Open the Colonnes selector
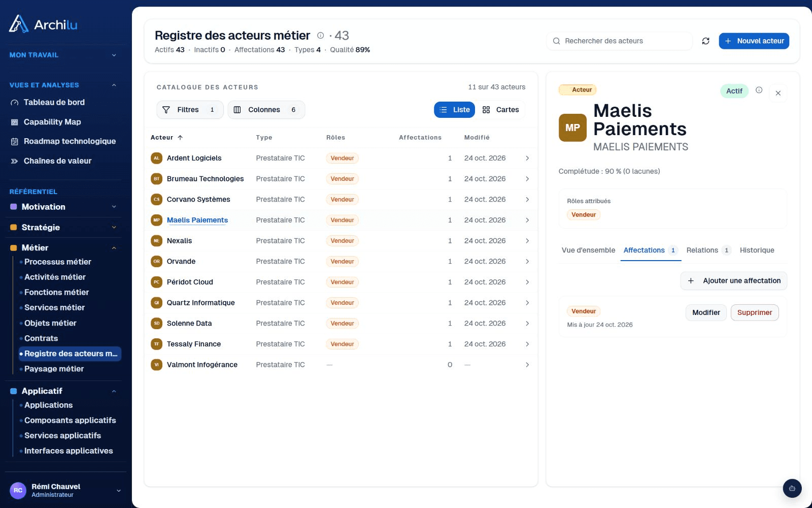The height and width of the screenshot is (508, 812). click(266, 110)
